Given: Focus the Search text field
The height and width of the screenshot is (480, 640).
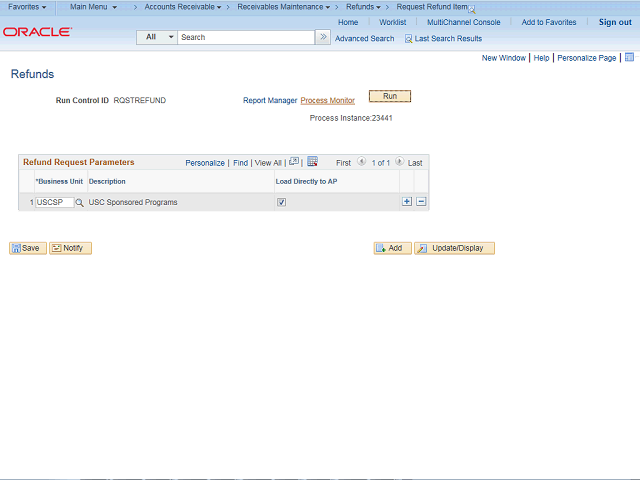Looking at the screenshot, I should point(246,37).
